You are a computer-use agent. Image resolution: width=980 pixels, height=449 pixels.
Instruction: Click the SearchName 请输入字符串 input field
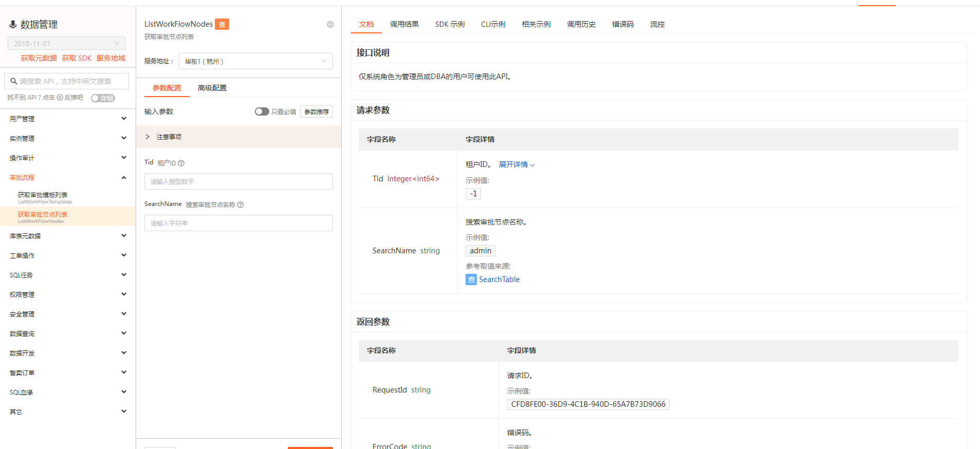click(238, 223)
